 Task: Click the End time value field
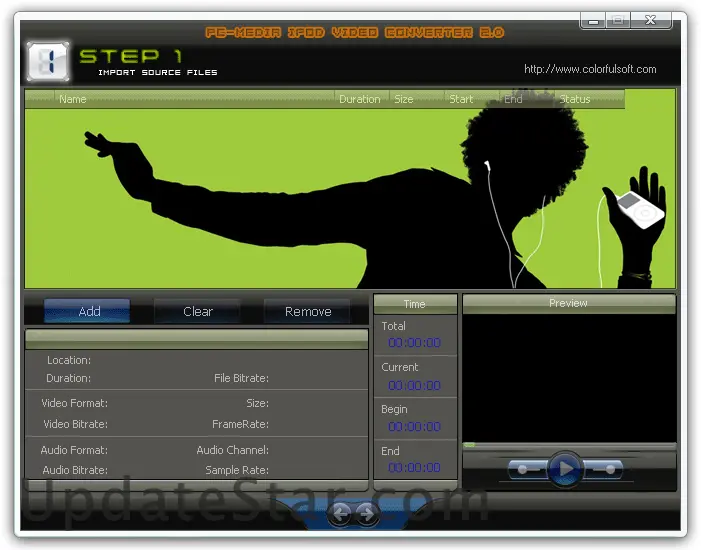(414, 468)
